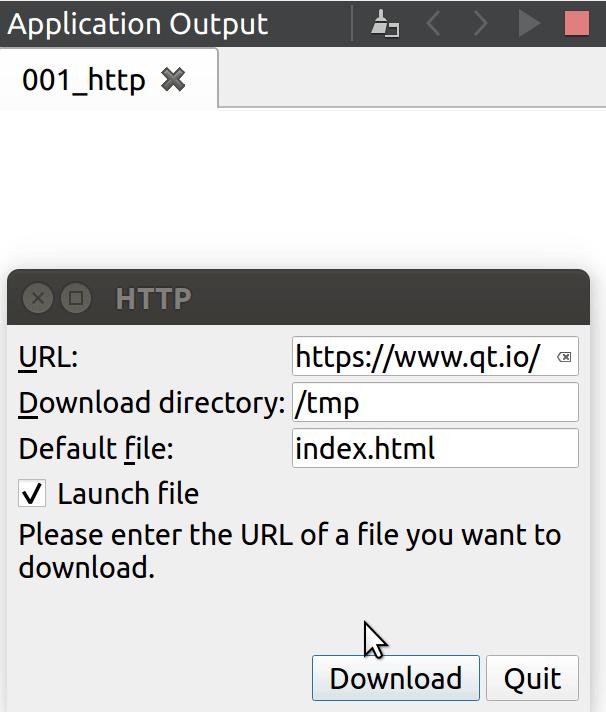Image resolution: width=606 pixels, height=712 pixels.
Task: Close the 001_http output tab
Action: (173, 80)
